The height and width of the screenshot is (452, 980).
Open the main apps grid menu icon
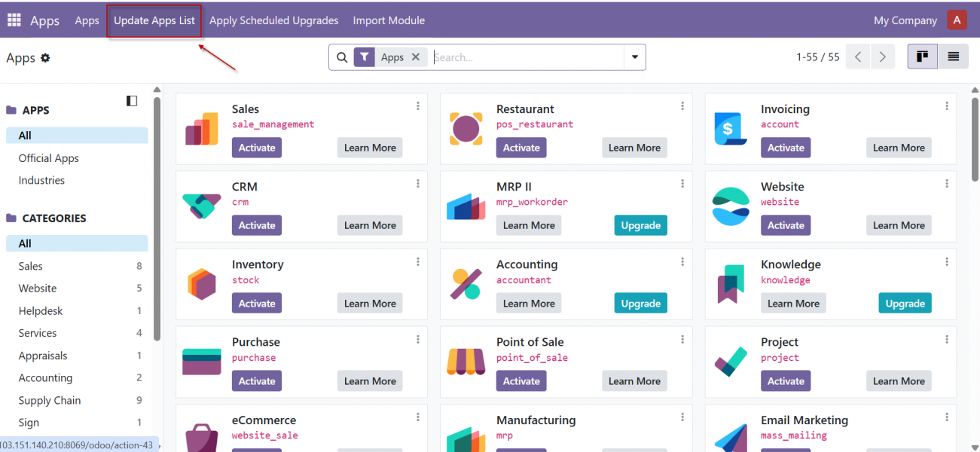click(14, 20)
